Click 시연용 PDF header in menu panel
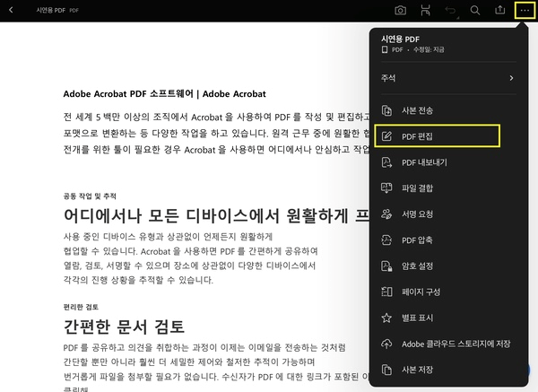This screenshot has height=392, width=538. 400,39
